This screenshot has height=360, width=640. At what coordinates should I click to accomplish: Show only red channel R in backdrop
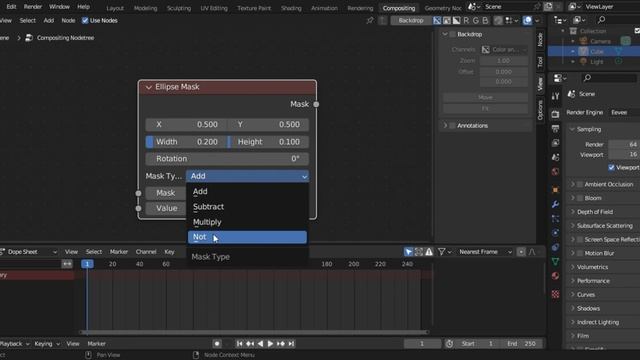[466, 20]
